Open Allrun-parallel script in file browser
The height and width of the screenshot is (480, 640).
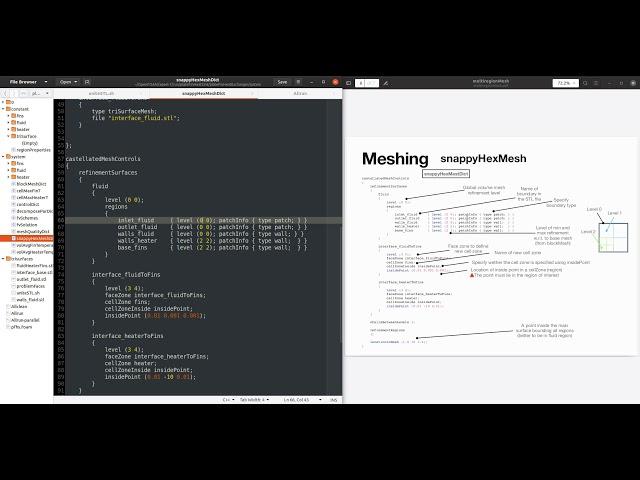[25, 320]
